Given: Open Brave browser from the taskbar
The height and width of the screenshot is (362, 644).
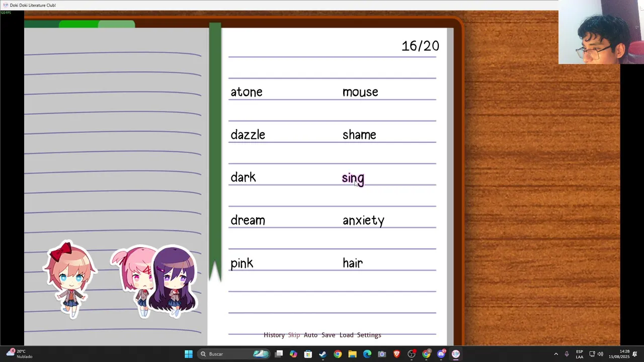Looking at the screenshot, I should coord(396,354).
